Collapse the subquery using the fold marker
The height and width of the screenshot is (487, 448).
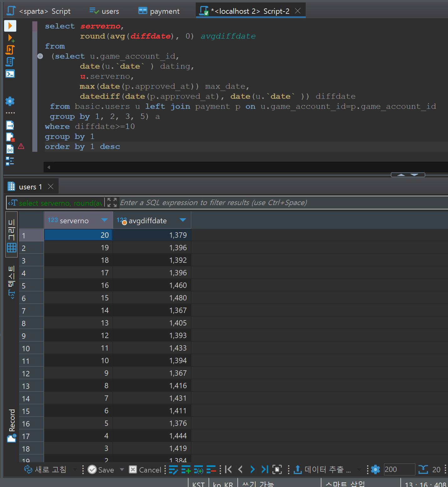click(40, 56)
